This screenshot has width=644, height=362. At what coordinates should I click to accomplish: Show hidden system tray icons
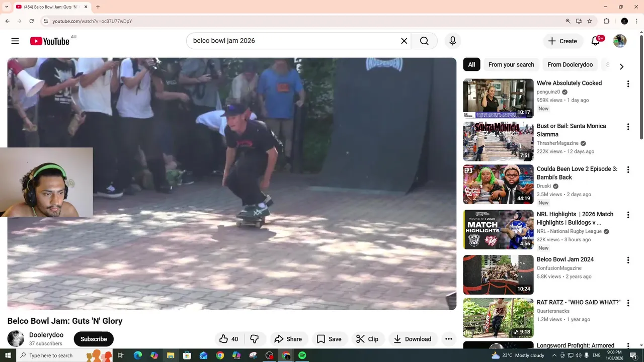coord(554,355)
